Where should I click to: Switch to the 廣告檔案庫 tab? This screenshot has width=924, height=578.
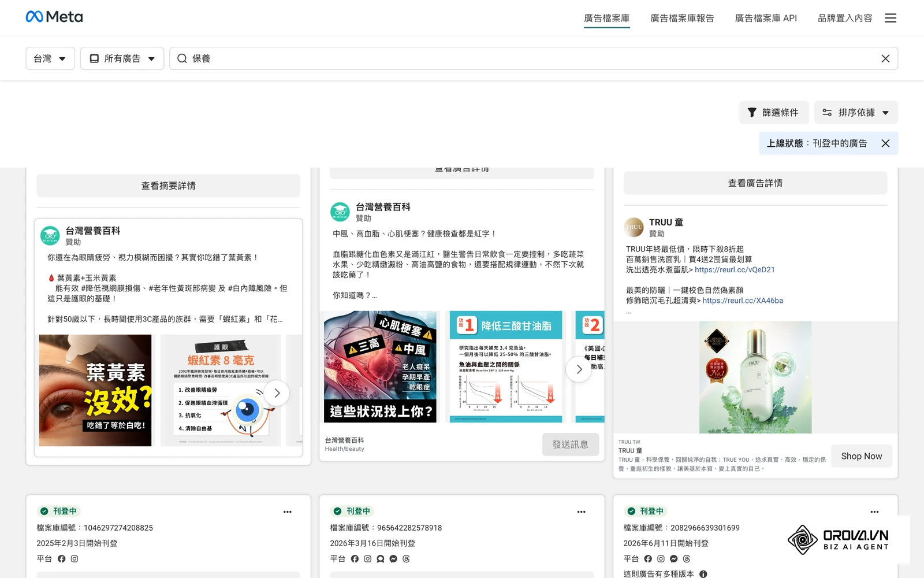click(x=606, y=18)
